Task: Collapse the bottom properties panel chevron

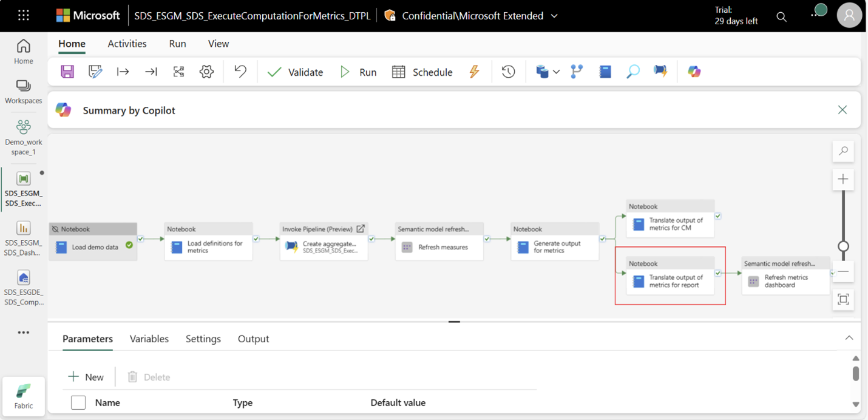Action: click(x=849, y=338)
